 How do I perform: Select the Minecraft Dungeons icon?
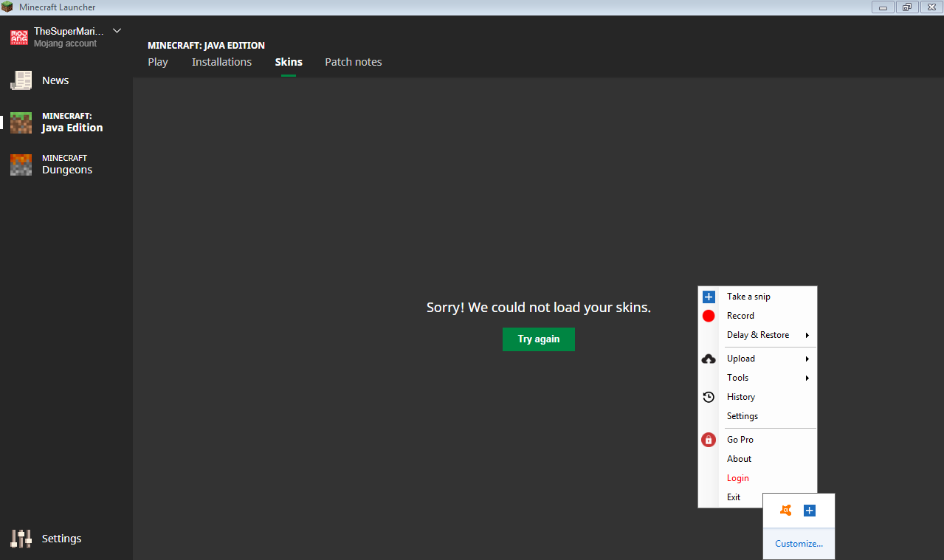pyautogui.click(x=21, y=165)
